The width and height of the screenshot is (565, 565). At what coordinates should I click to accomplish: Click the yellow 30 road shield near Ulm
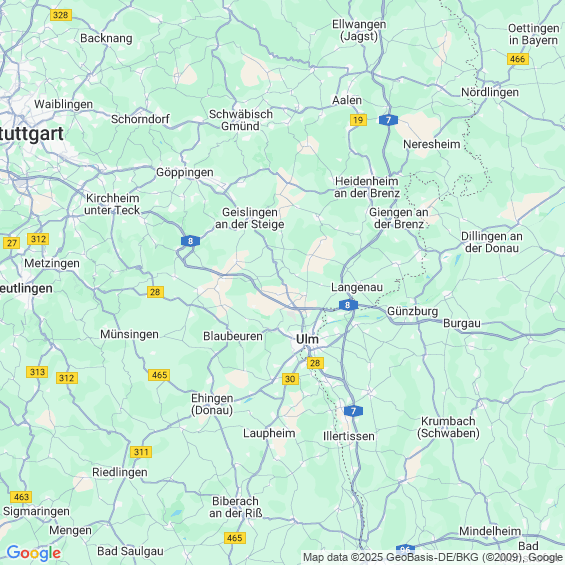tap(290, 379)
